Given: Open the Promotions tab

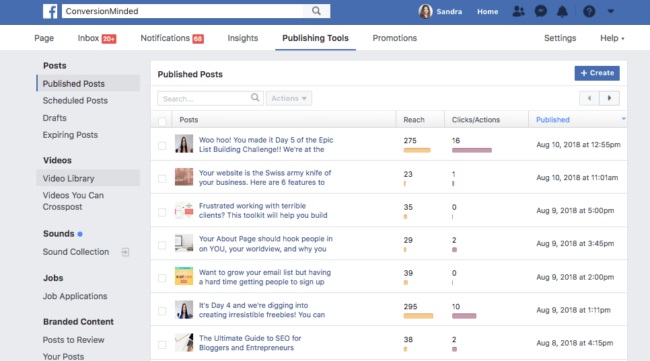Looking at the screenshot, I should 395,38.
